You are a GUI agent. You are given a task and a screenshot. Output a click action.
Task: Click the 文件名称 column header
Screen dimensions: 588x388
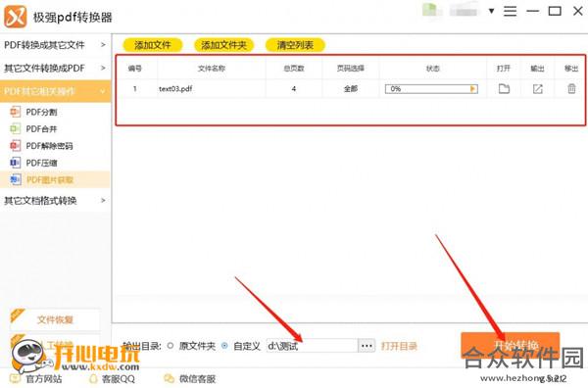click(212, 69)
